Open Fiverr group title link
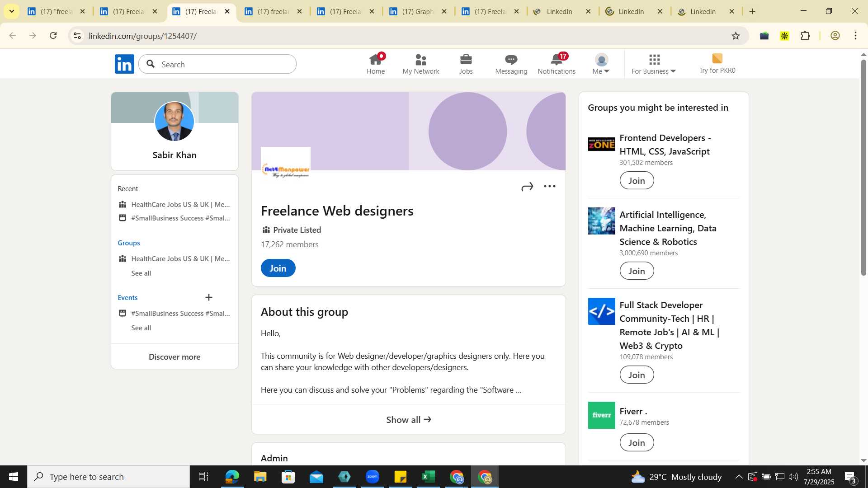This screenshot has width=868, height=488. [633, 411]
